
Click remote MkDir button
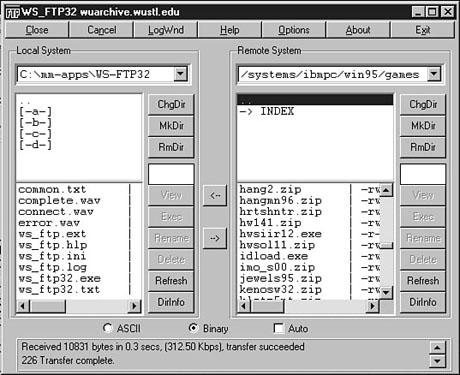423,126
